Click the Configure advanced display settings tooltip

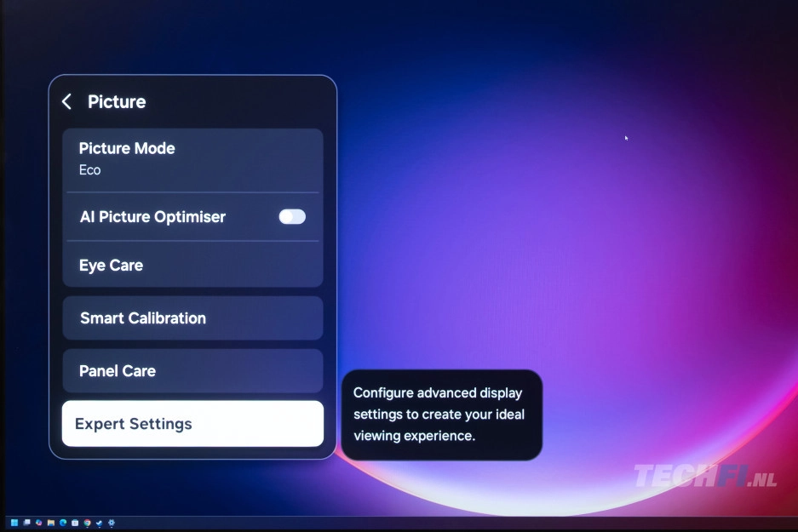[x=442, y=415]
